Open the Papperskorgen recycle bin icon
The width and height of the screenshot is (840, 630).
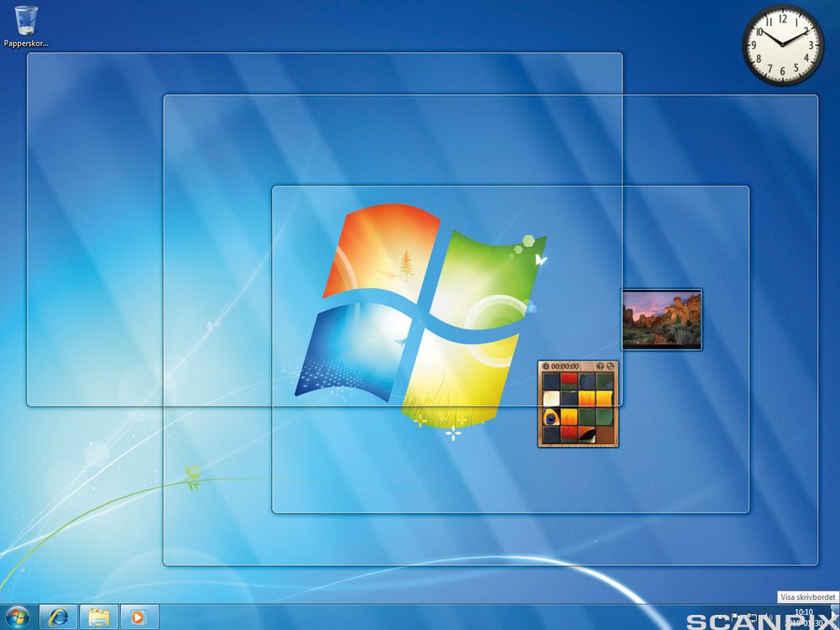point(24,21)
